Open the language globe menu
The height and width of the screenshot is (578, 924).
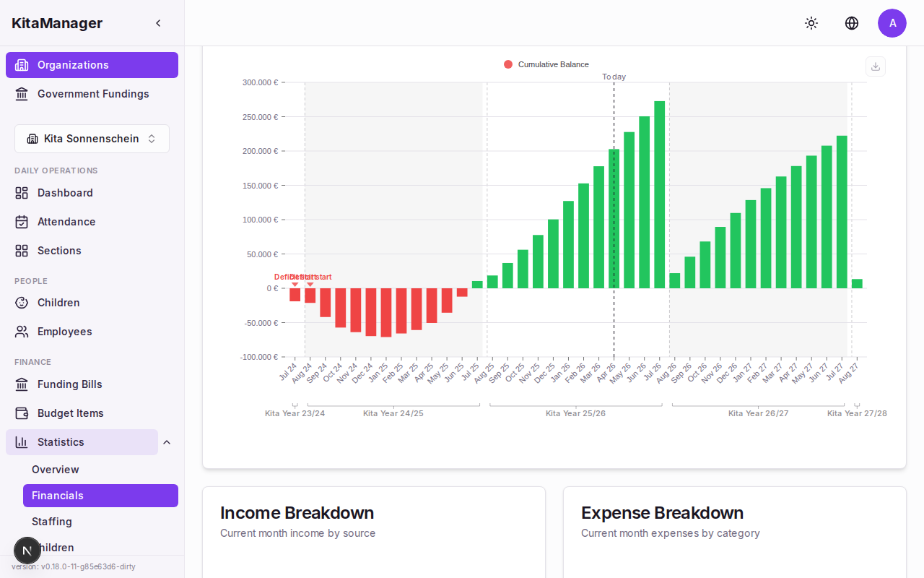click(x=852, y=23)
